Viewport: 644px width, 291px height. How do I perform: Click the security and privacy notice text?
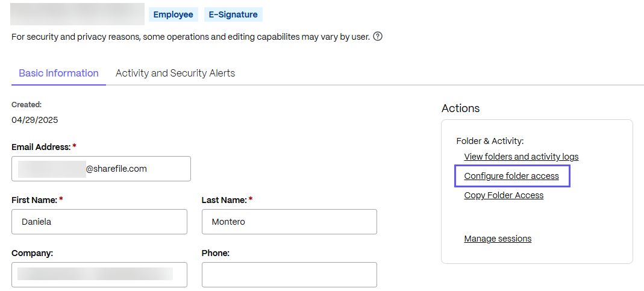(x=190, y=37)
